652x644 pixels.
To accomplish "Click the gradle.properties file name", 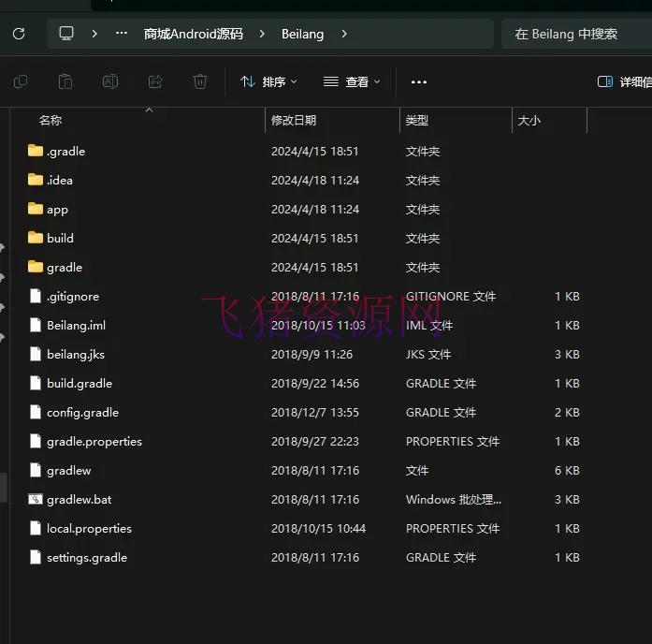I will point(94,442).
